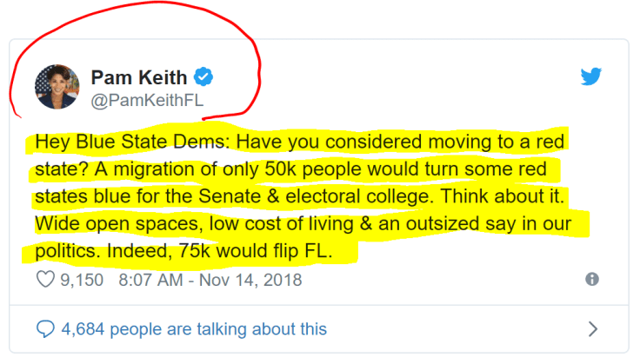
Task: Visit the @PamKeithFL handle link
Action: pyautogui.click(x=147, y=100)
